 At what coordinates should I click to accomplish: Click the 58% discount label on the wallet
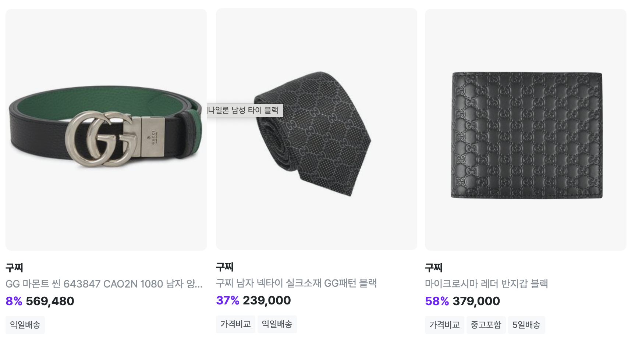click(437, 301)
